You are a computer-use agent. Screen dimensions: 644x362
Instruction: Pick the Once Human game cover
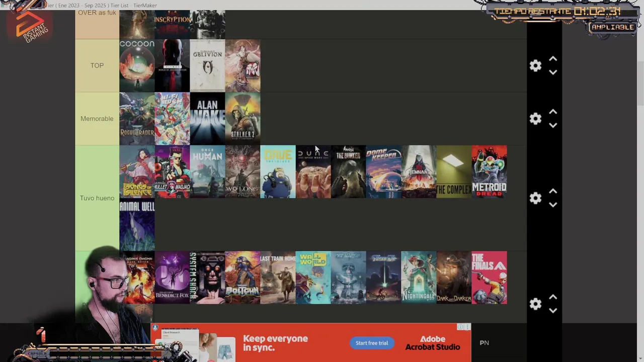click(207, 171)
